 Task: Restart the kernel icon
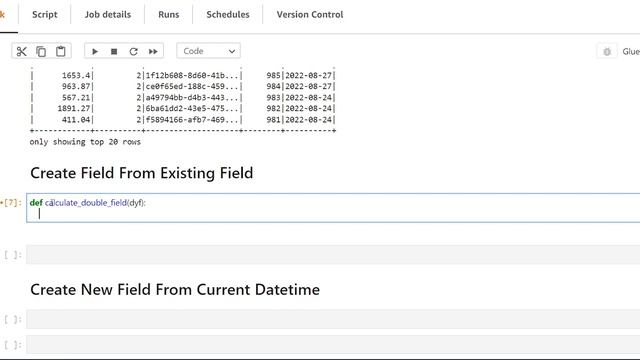pyautogui.click(x=133, y=51)
